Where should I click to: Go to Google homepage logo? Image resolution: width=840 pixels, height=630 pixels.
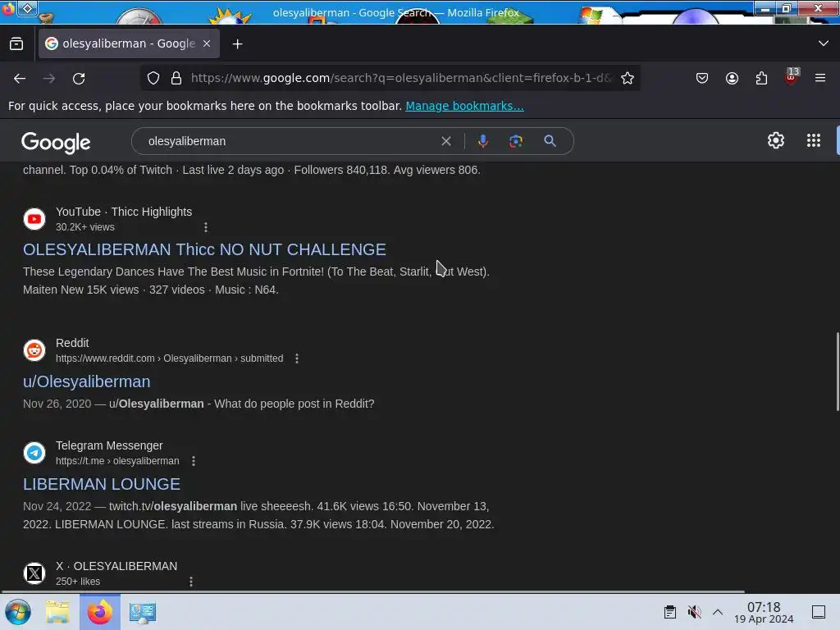56,143
